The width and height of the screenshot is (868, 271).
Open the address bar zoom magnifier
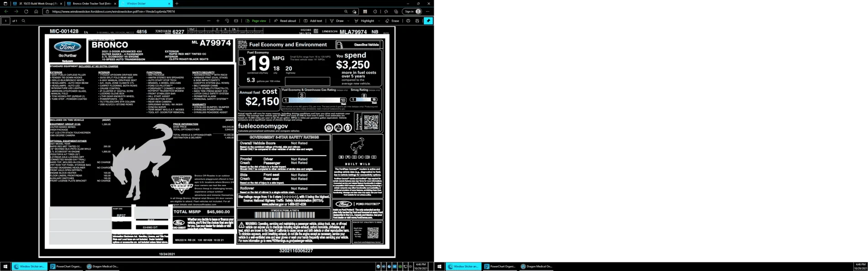click(x=346, y=11)
